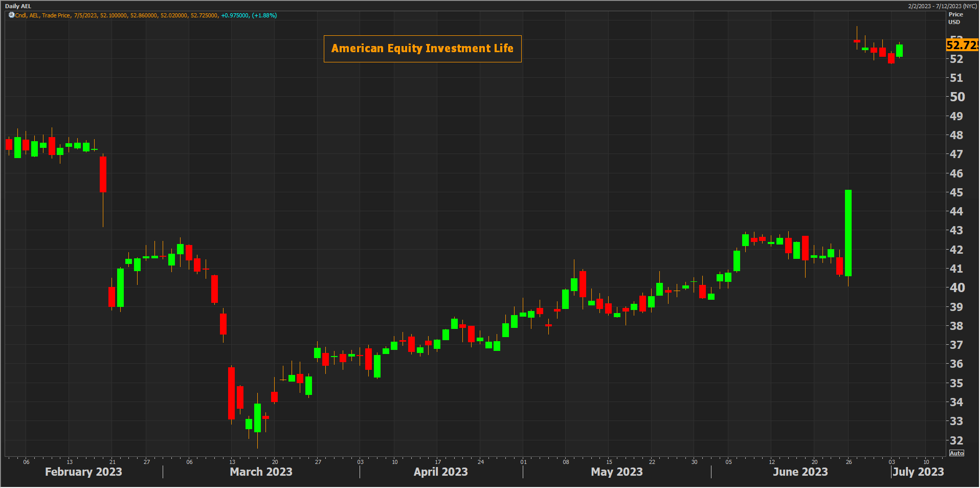This screenshot has height=488, width=980.
Task: Click the 50 price level on the axis
Action: coord(957,97)
